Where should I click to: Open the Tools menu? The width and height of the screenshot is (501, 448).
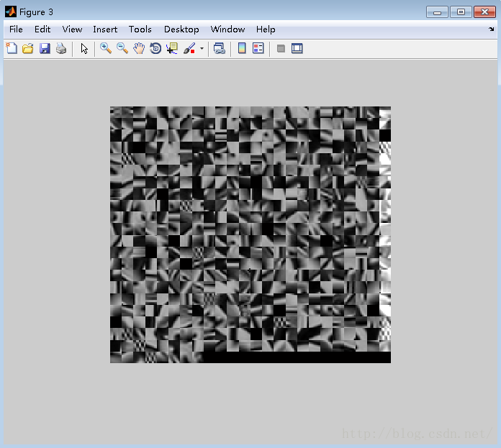(140, 29)
